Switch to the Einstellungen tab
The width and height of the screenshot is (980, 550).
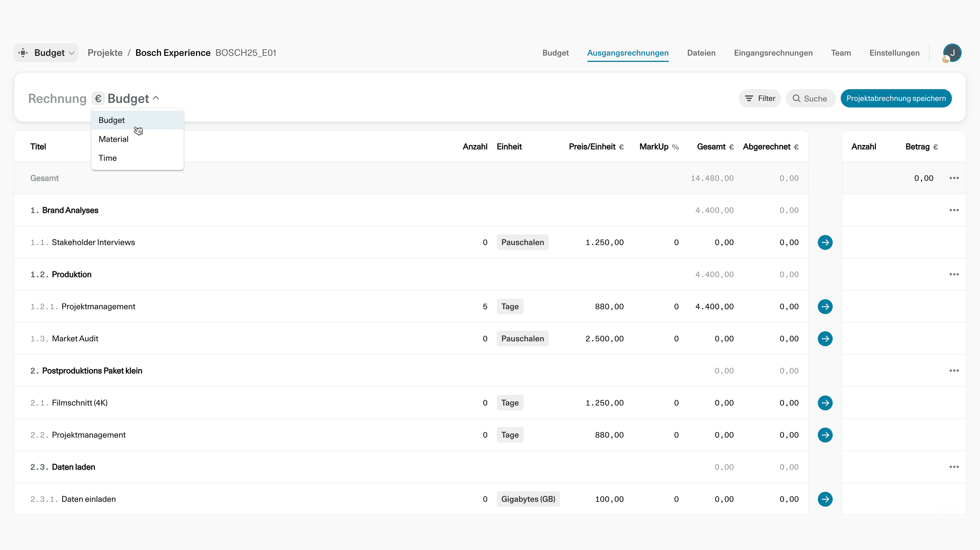[894, 53]
